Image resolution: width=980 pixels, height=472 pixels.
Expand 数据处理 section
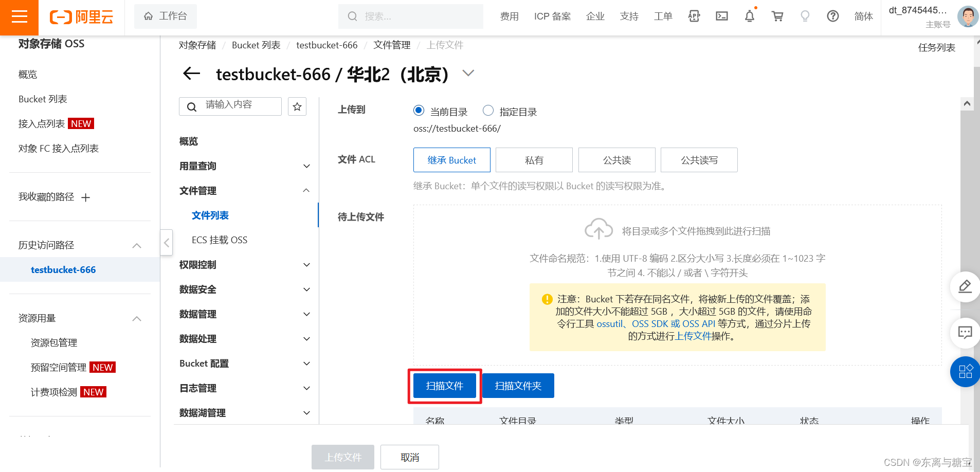click(x=245, y=339)
